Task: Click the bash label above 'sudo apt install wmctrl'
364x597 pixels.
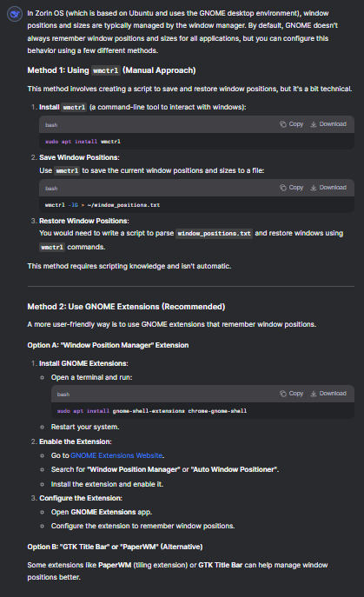Action: pos(51,125)
